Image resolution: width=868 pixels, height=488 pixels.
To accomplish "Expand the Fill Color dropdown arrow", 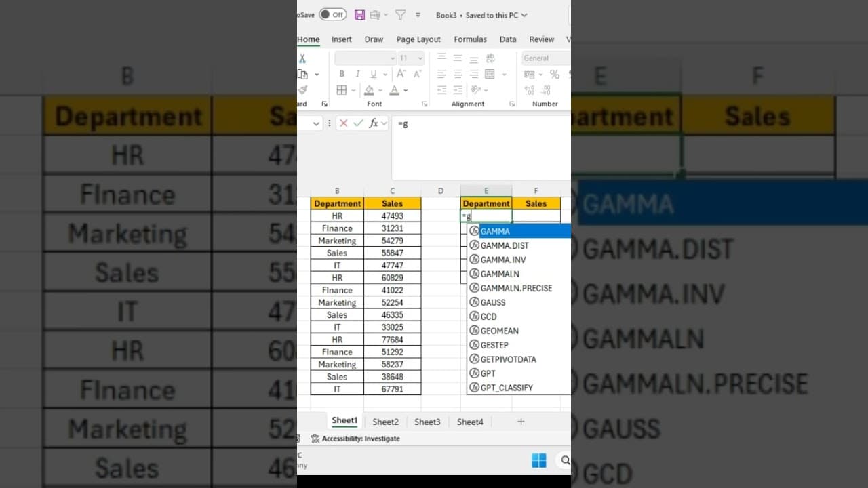I will (x=380, y=90).
